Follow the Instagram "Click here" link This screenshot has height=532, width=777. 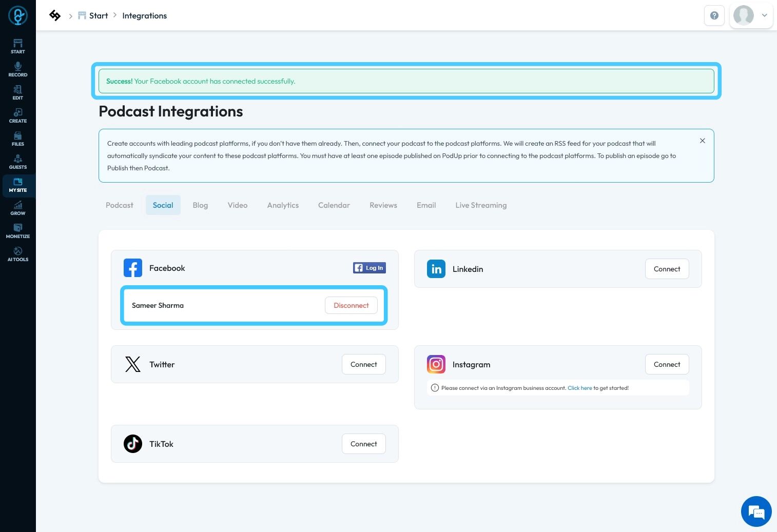[x=579, y=388]
